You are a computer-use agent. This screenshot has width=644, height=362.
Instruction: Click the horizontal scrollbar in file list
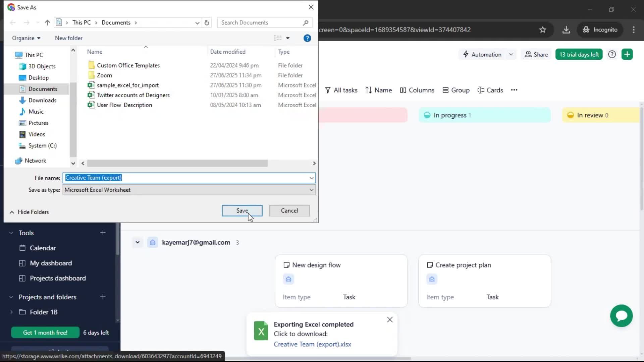[177, 163]
